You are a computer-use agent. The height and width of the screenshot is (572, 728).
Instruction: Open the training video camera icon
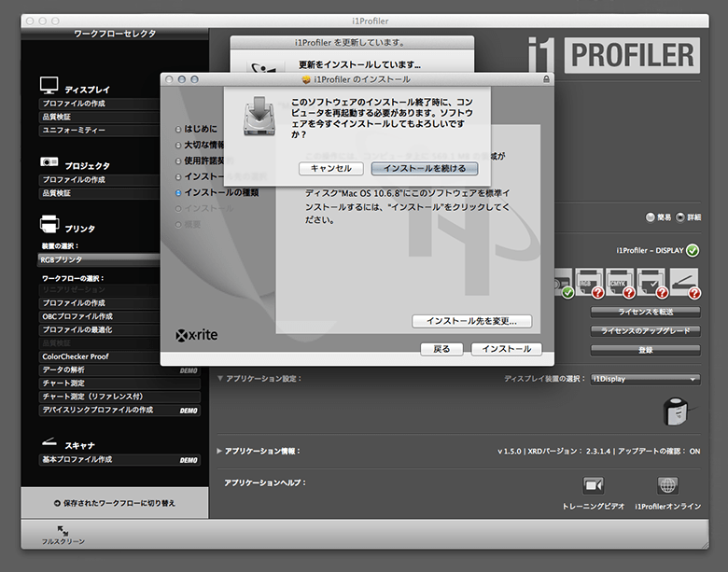[x=593, y=485]
